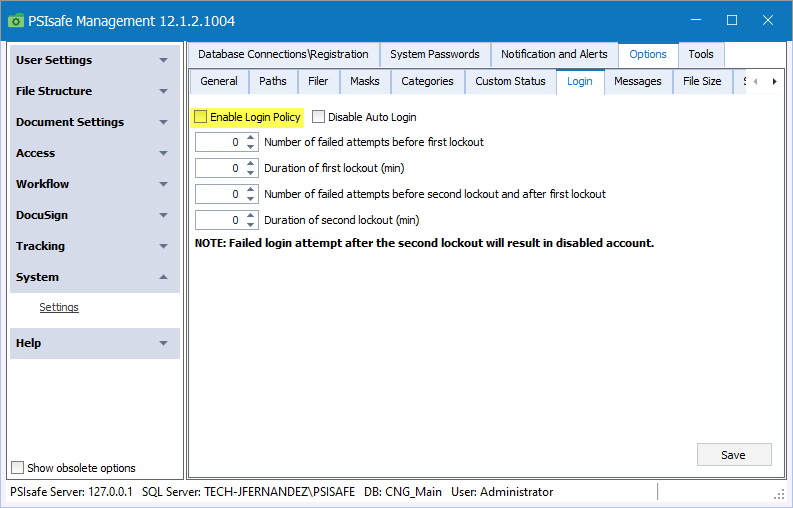Expand User Settings section
This screenshot has width=793, height=508.
coord(95,60)
